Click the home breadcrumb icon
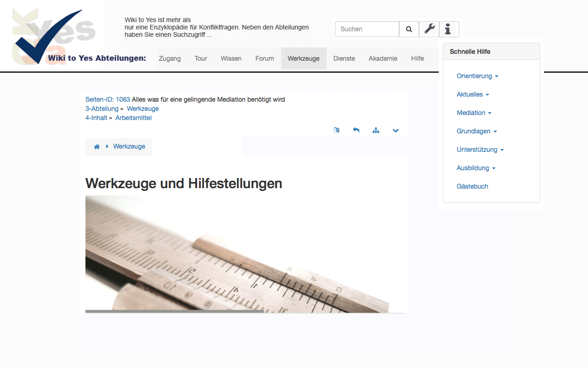The image size is (588, 368). (x=97, y=147)
